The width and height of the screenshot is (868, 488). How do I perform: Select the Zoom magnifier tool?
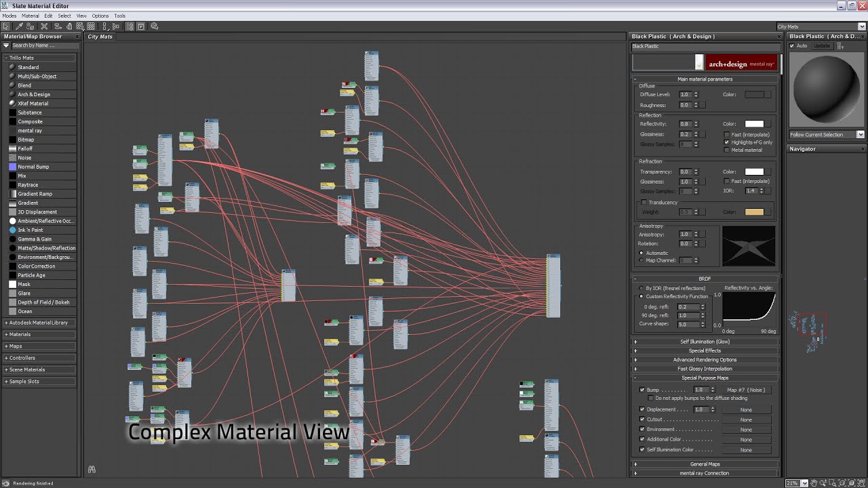(x=823, y=483)
